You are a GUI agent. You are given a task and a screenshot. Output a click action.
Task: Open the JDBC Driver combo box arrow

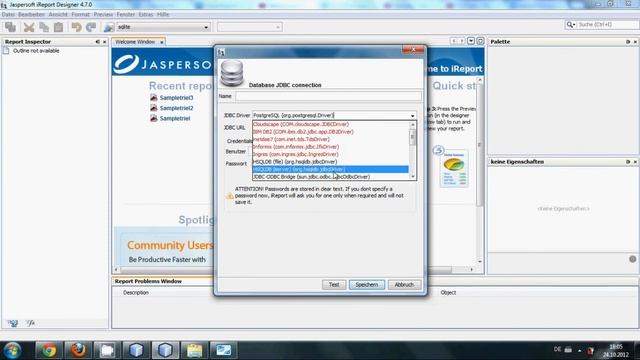click(x=412, y=116)
